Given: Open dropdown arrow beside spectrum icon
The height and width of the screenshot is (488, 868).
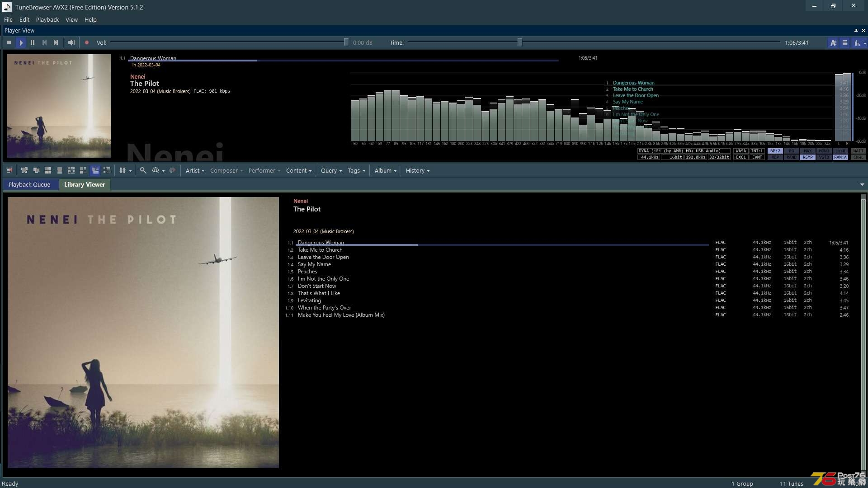Looking at the screenshot, I should pyautogui.click(x=865, y=43).
